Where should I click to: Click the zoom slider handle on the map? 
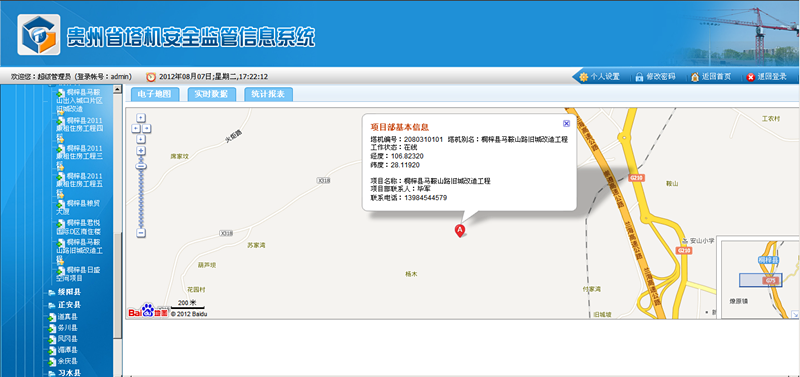[141, 166]
